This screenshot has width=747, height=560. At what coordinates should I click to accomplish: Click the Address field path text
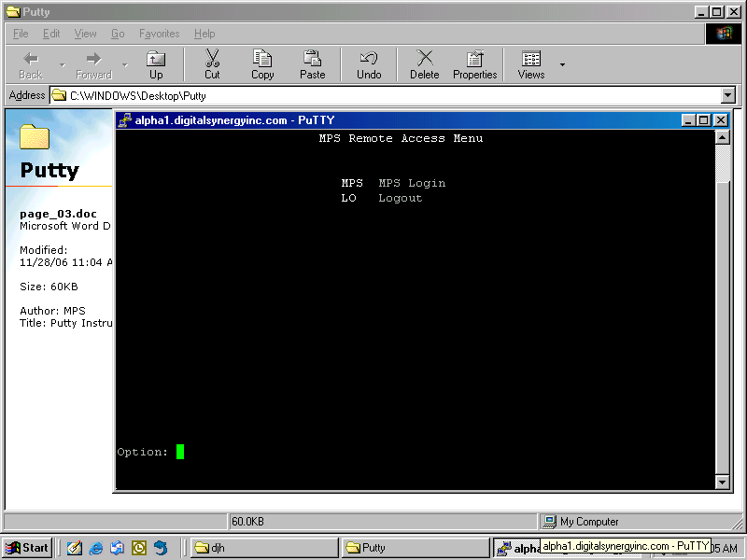[137, 96]
